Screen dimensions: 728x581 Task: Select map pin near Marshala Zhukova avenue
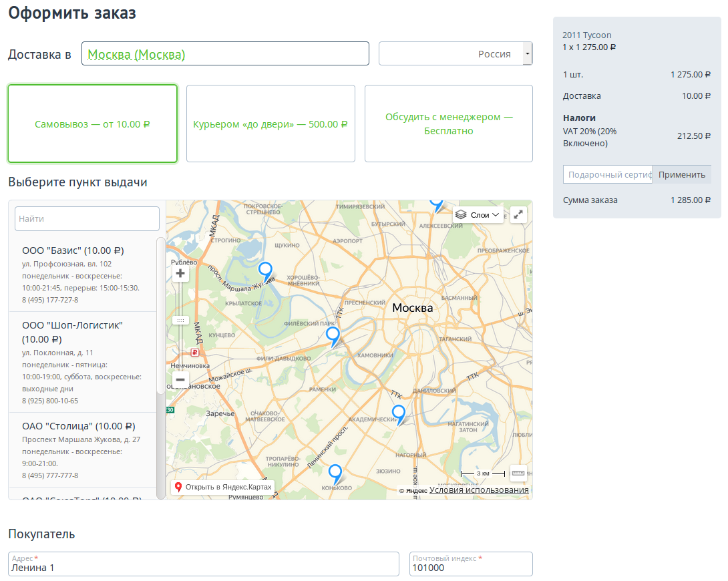tap(265, 270)
